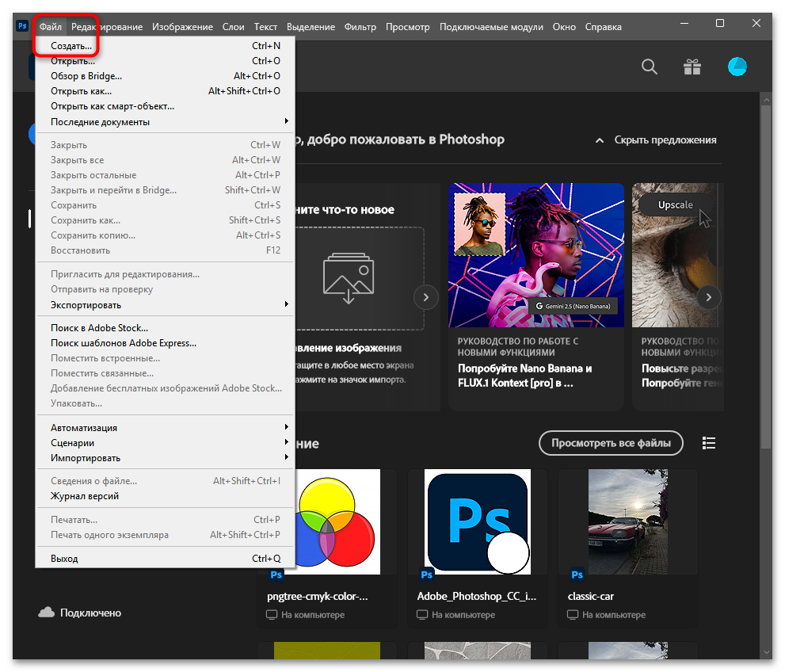Expand the Сценарии submenu
785x672 pixels.
point(166,443)
